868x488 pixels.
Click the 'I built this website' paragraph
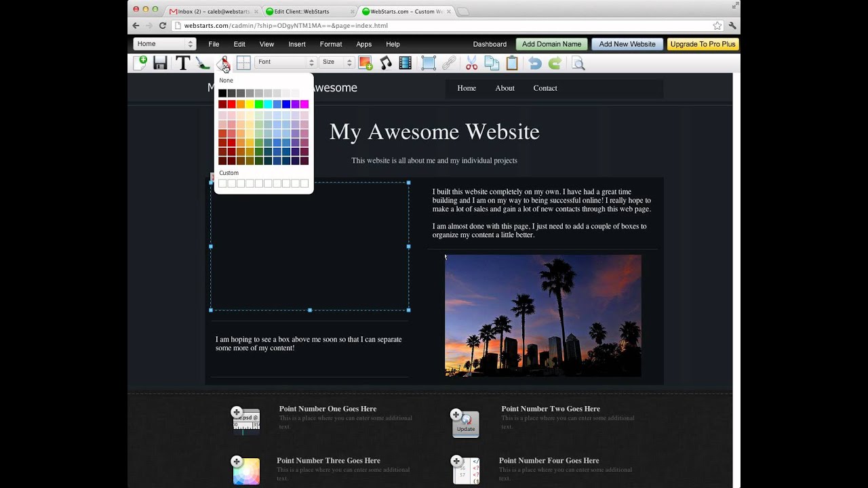(542, 200)
